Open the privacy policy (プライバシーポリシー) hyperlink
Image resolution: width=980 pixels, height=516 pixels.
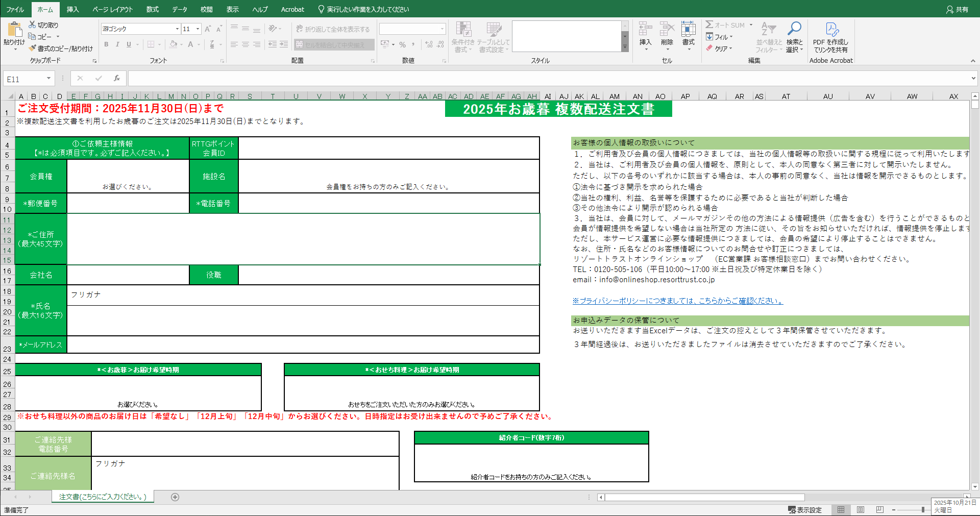point(677,301)
